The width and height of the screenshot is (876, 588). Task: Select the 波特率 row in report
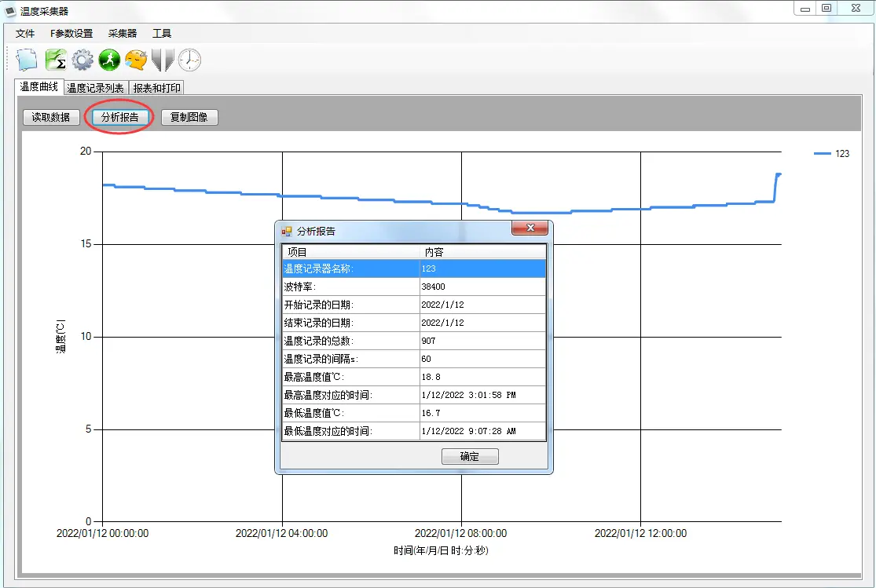click(412, 287)
